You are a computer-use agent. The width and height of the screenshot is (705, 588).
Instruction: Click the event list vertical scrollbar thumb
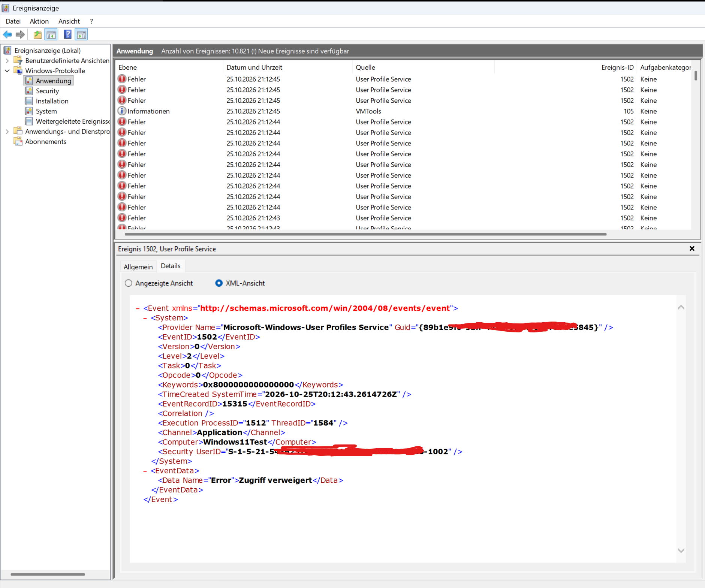pos(696,76)
